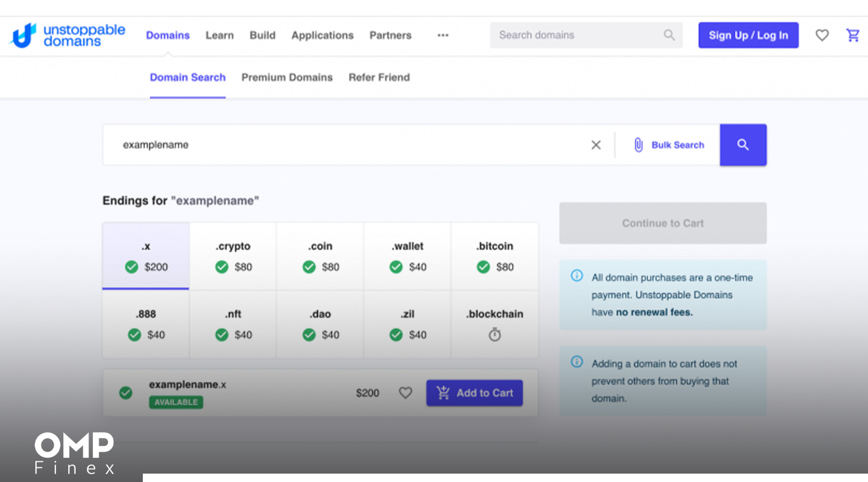The image size is (868, 482).
Task: Click the green check in .nft tile
Action: coord(222,335)
